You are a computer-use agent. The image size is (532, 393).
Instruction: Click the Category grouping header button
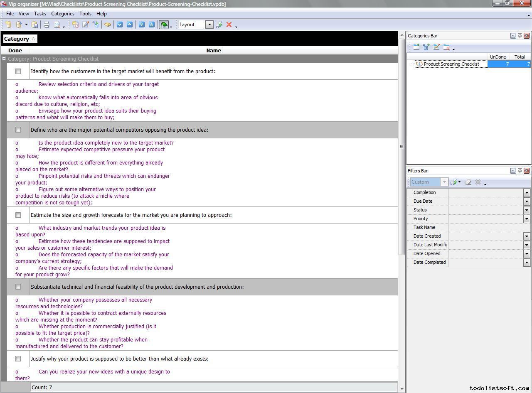(20, 39)
